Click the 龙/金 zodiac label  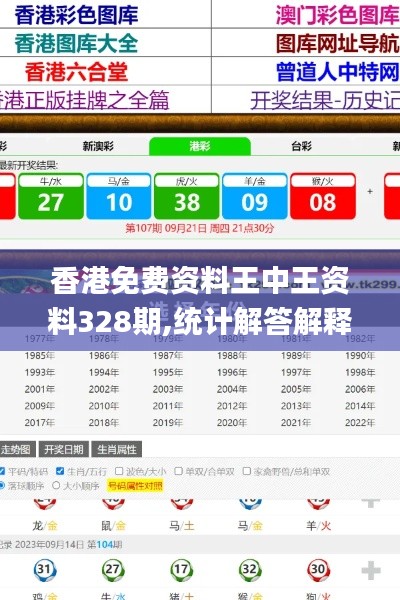tap(45, 526)
